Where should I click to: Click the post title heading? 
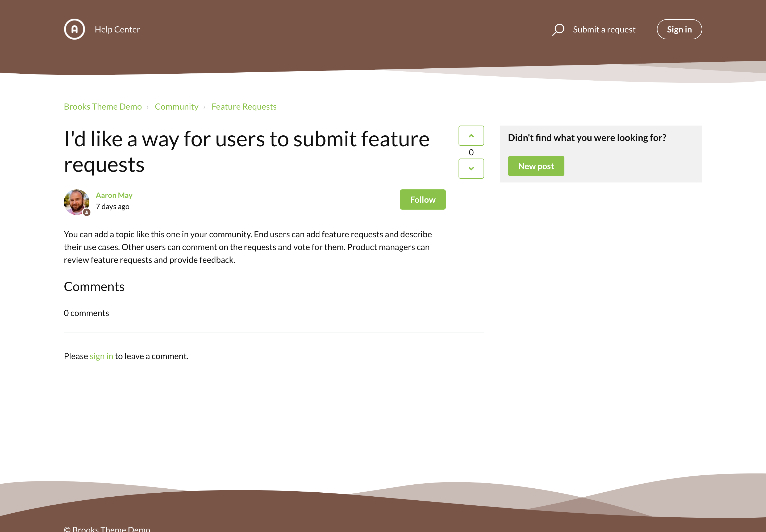(x=247, y=152)
